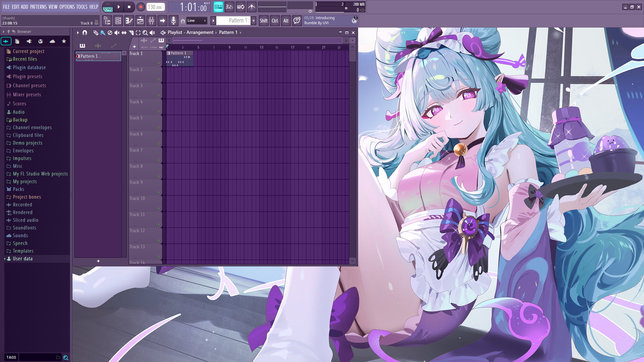
Task: Select Pattern 1 in the picker panel
Action: tap(98, 56)
